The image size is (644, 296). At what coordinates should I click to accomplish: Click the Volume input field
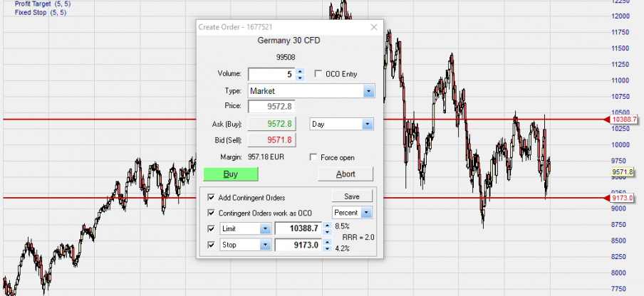272,74
